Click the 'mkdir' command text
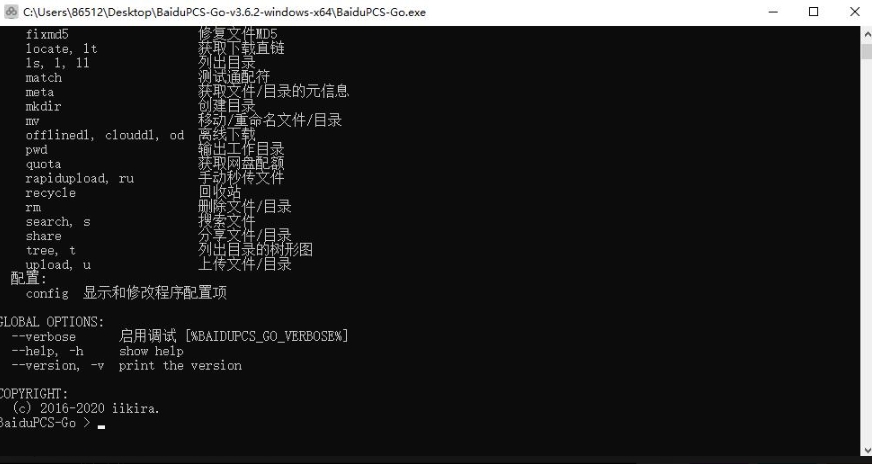Image resolution: width=872 pixels, height=464 pixels. [x=43, y=106]
